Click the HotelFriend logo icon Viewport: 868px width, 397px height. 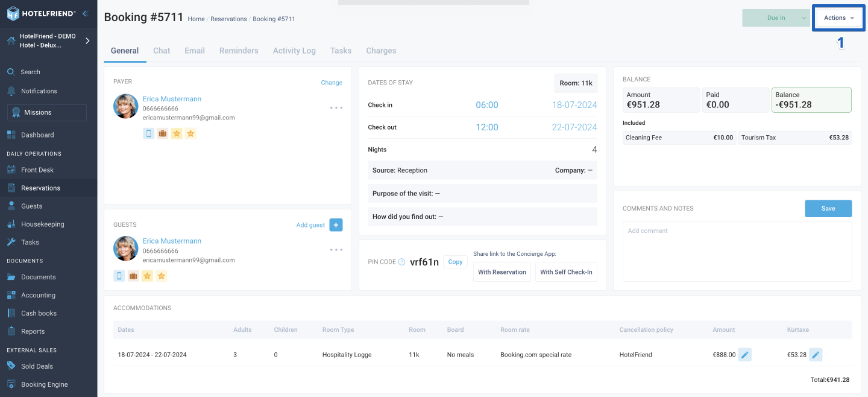pyautogui.click(x=13, y=13)
